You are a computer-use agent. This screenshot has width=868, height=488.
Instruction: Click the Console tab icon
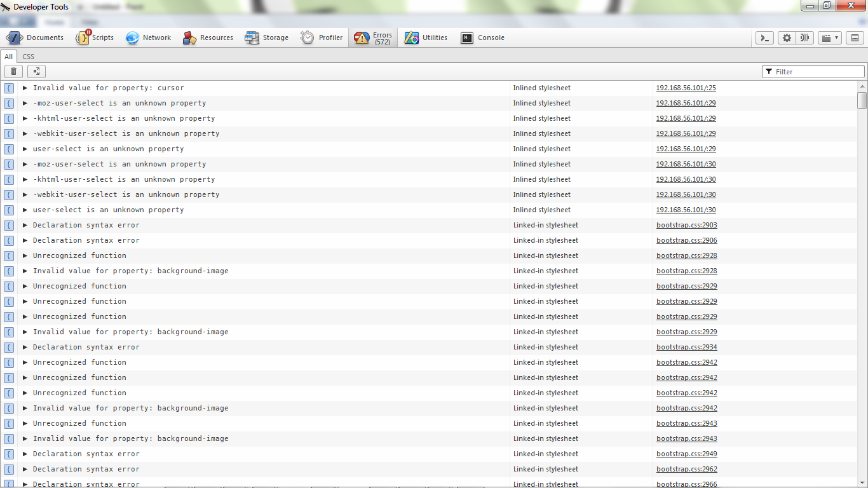click(x=467, y=38)
